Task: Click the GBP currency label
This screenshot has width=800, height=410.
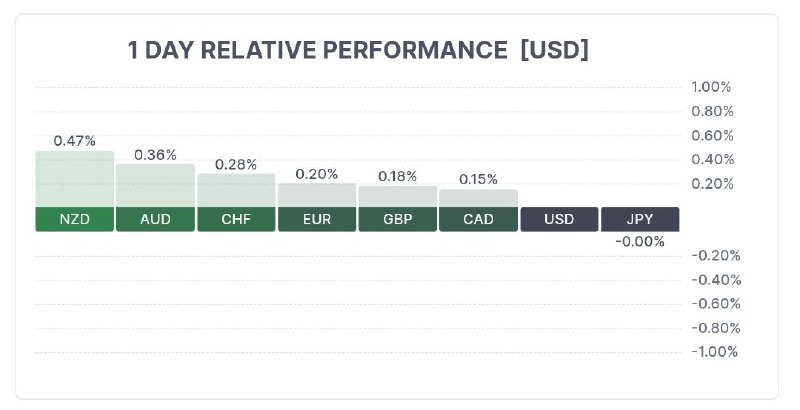Action: pos(397,219)
